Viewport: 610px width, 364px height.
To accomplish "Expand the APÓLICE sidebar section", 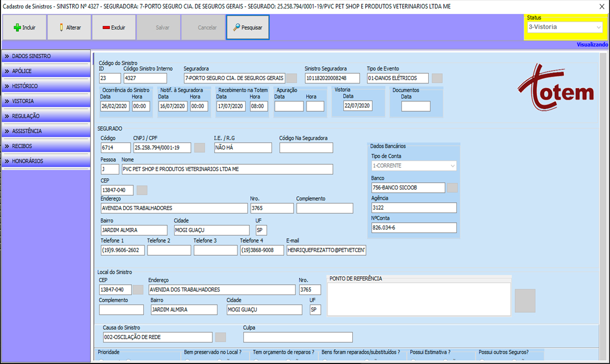I will [x=46, y=71].
